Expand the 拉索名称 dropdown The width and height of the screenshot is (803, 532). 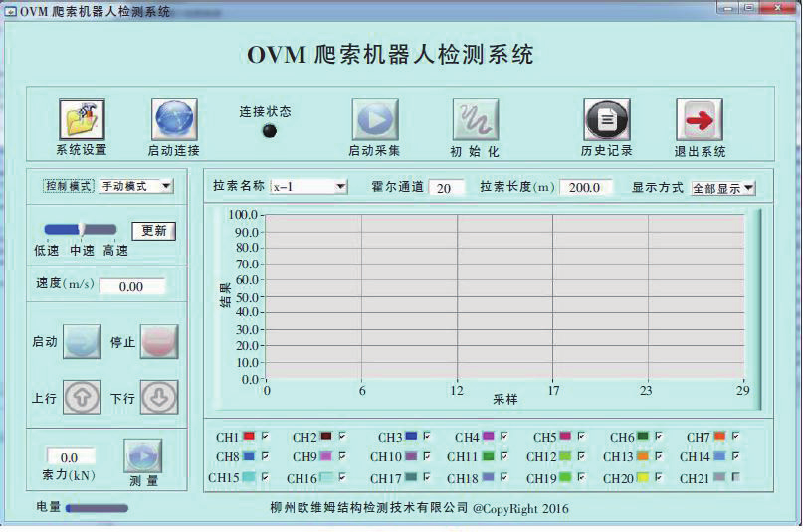[x=309, y=186]
